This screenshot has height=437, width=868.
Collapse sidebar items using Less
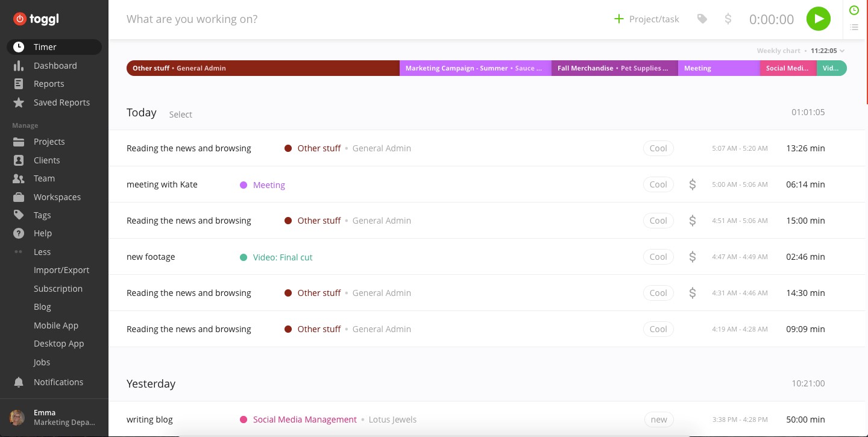(42, 252)
